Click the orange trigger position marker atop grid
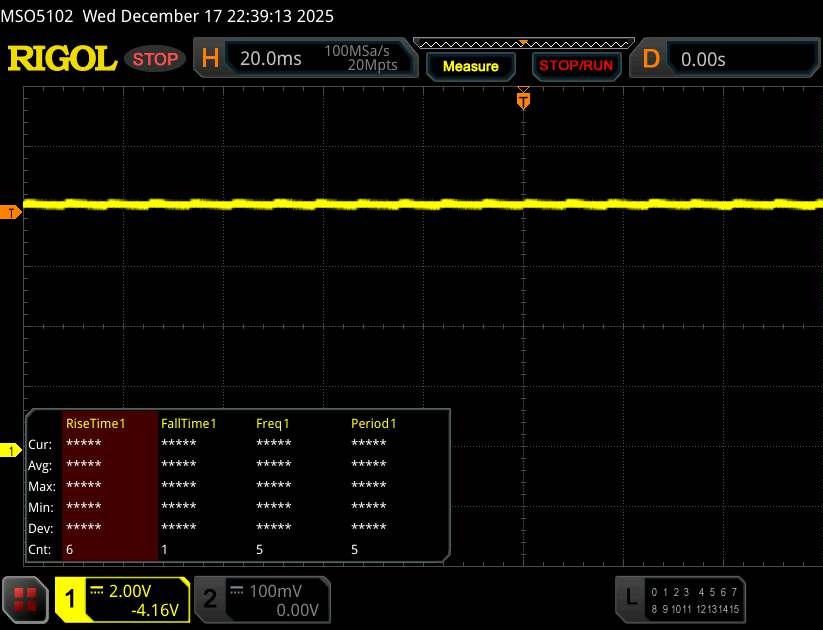This screenshot has width=823, height=630. pyautogui.click(x=522, y=99)
